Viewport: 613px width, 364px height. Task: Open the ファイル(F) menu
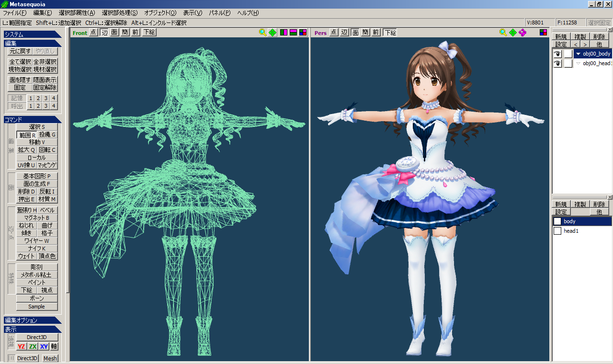pos(14,13)
